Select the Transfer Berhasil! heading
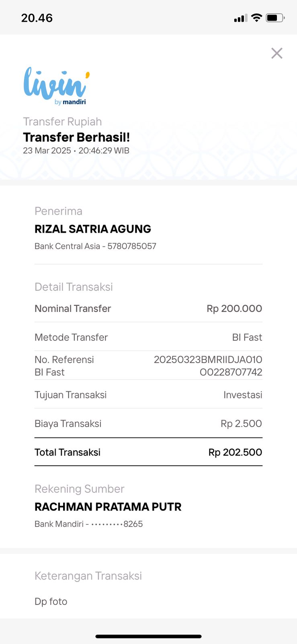 click(x=76, y=137)
